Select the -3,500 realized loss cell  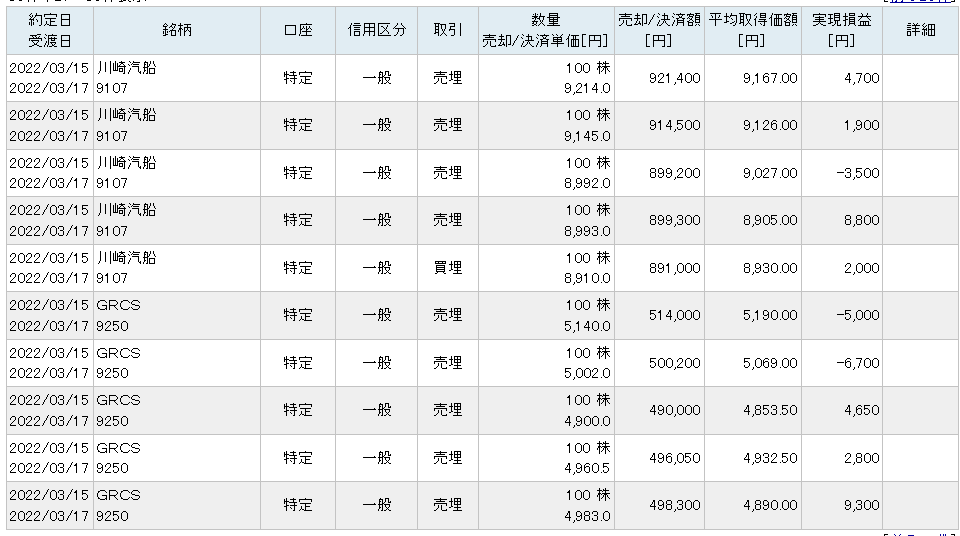click(842, 173)
